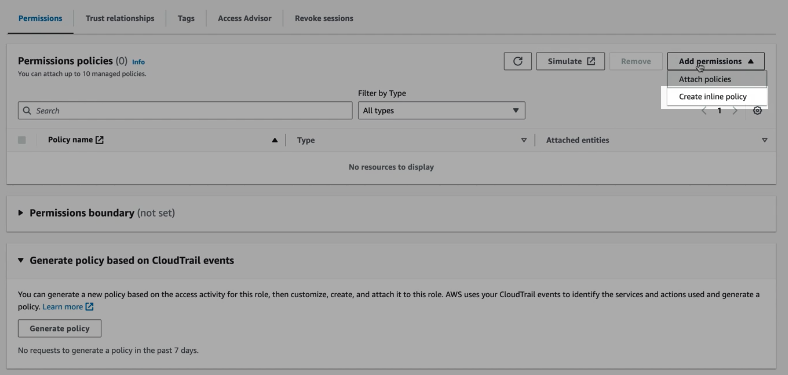Click page number 1 in pagination

click(720, 111)
